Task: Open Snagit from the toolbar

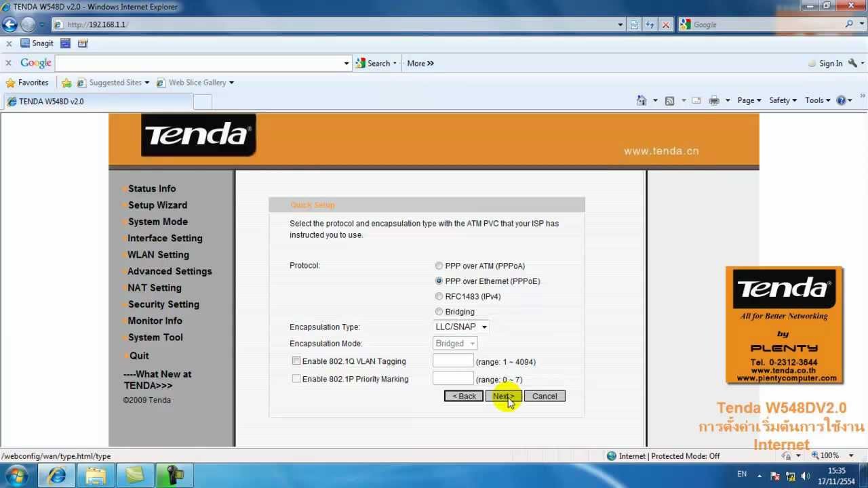Action: 37,43
